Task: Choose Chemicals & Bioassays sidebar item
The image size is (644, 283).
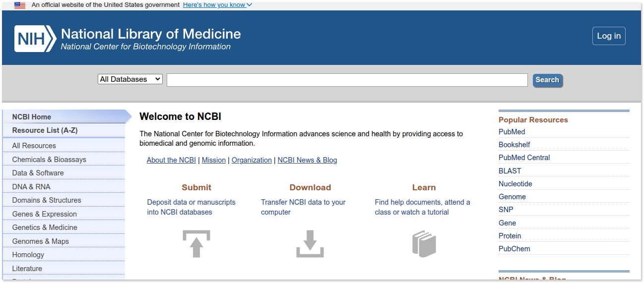Action: pos(49,160)
